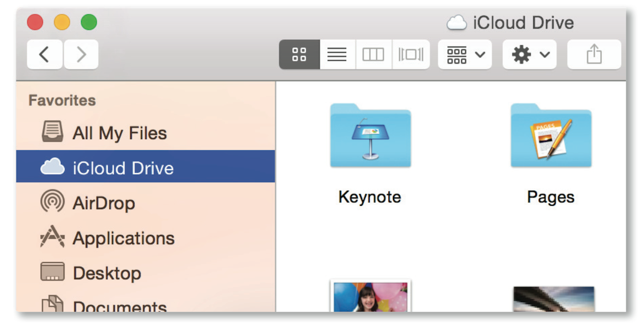Select iCloud Drive in sidebar
644x329 pixels.
(x=123, y=168)
